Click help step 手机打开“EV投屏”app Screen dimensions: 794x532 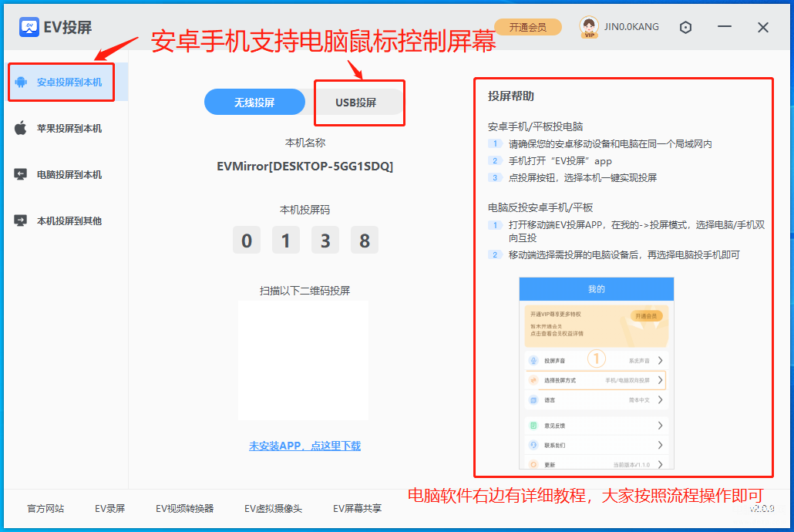560,161
